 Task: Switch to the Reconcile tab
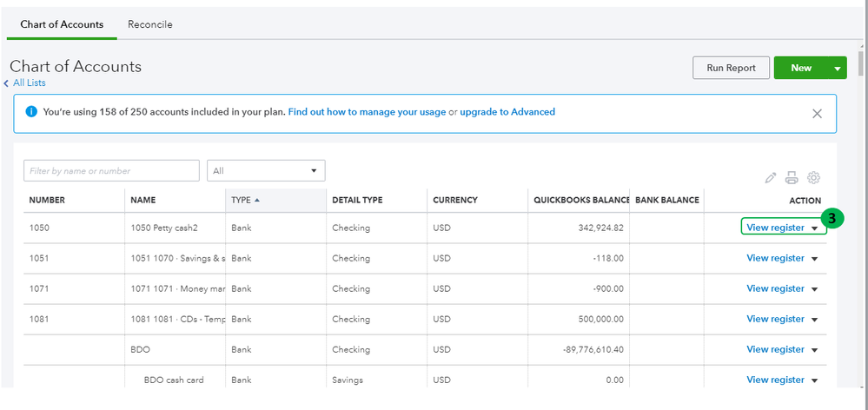click(x=149, y=24)
